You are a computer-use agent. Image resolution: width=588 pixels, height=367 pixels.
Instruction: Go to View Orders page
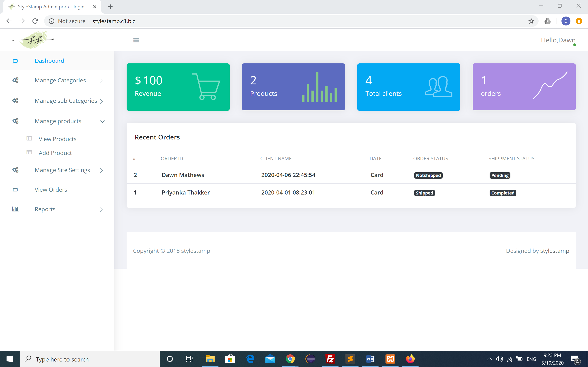click(x=51, y=190)
